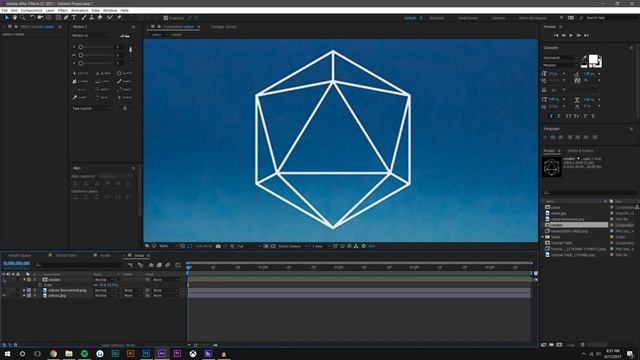
Task: Select the Pen tool
Action: point(66,18)
